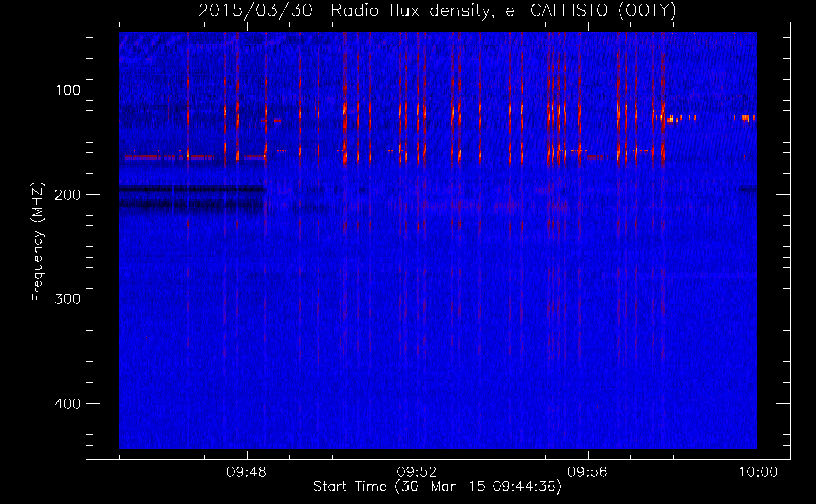Click the 200 frequency tick label
The image size is (816, 504).
coord(68,195)
